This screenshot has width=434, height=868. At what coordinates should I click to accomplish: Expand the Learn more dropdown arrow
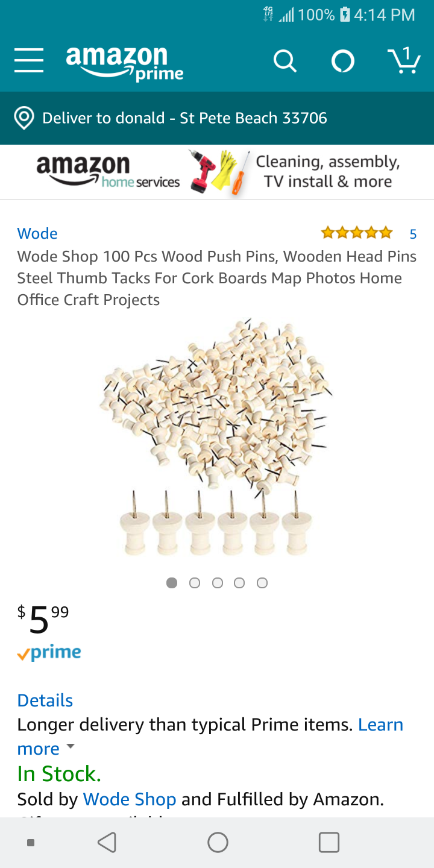(71, 746)
